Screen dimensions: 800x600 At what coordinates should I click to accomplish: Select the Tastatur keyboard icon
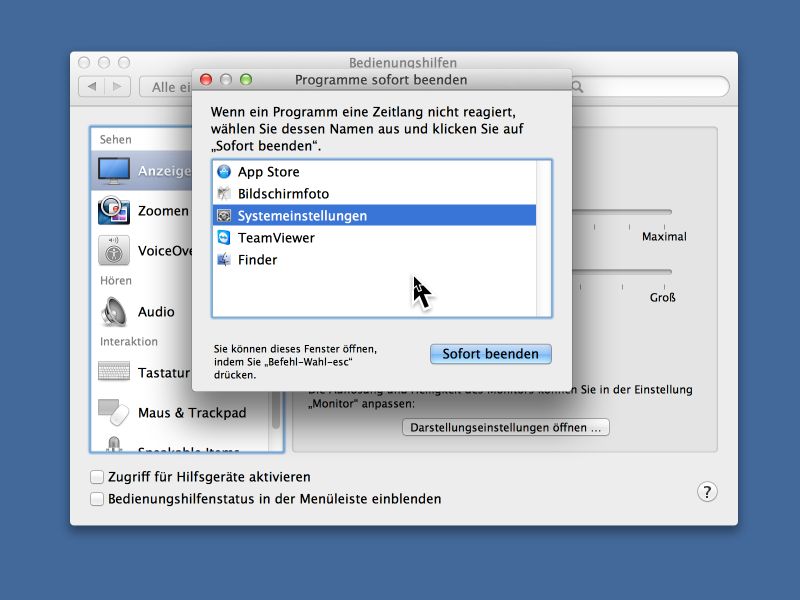pyautogui.click(x=114, y=371)
